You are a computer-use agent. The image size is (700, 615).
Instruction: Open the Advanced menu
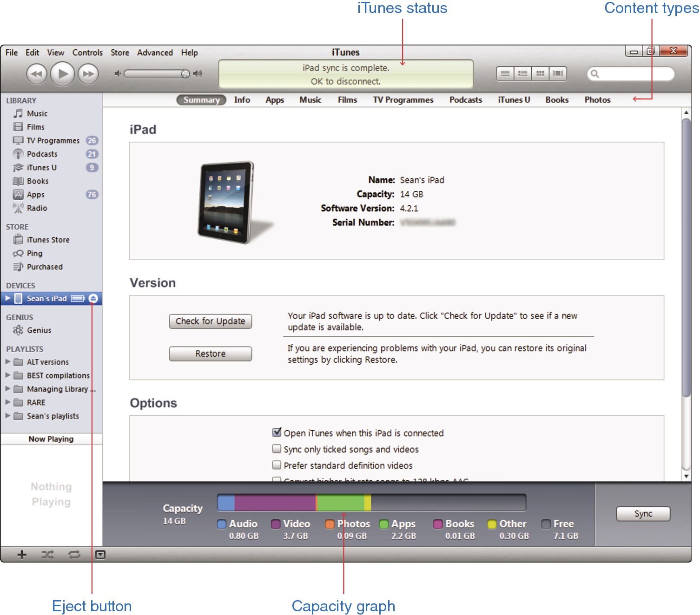[155, 52]
